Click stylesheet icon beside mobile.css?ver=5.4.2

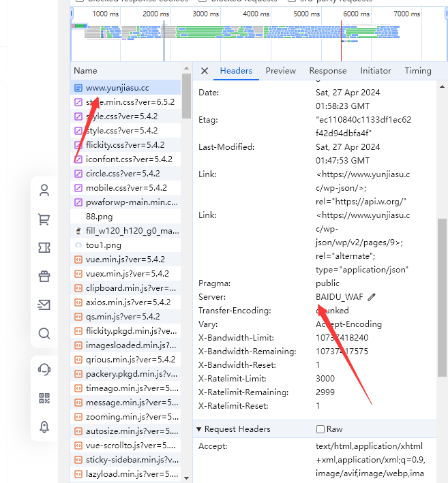coord(78,188)
